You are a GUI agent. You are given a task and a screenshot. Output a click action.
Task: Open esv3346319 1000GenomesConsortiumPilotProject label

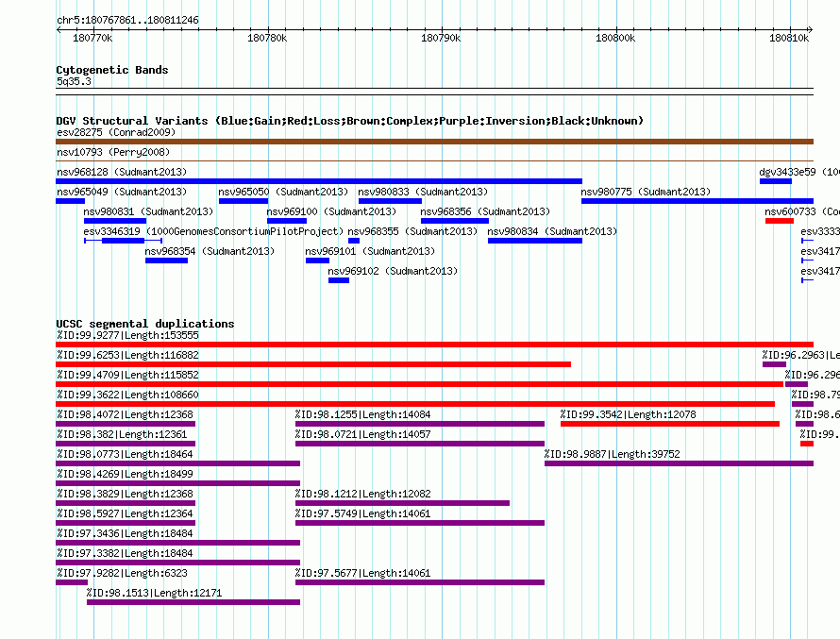pos(213,231)
